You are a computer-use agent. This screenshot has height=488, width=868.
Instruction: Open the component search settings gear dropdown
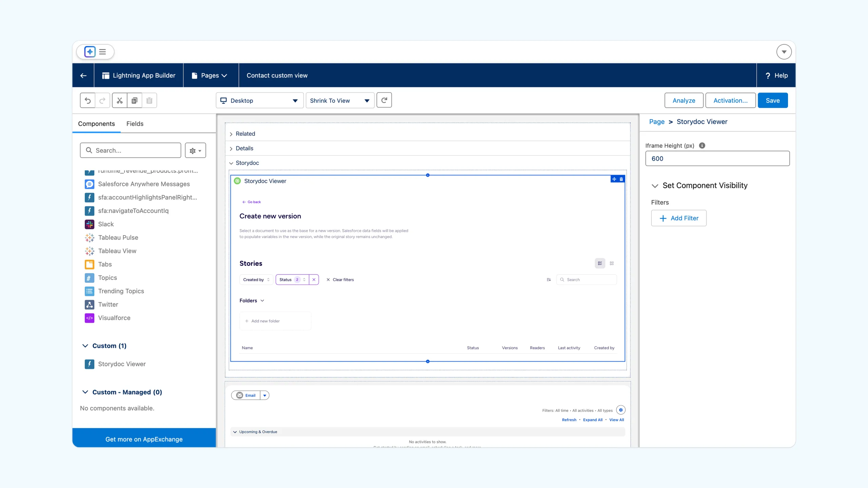(196, 150)
